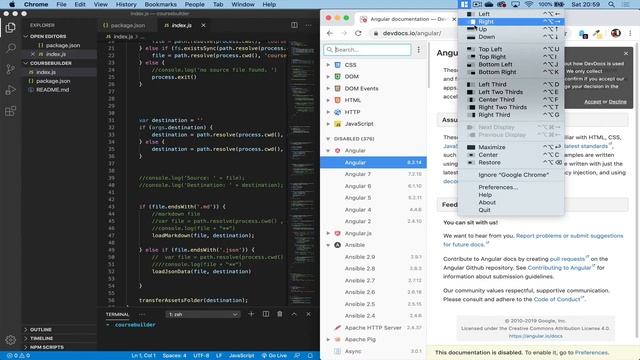This screenshot has height=360, width=640.
Task: Add a new terminal with plus icon
Action: 251,314
